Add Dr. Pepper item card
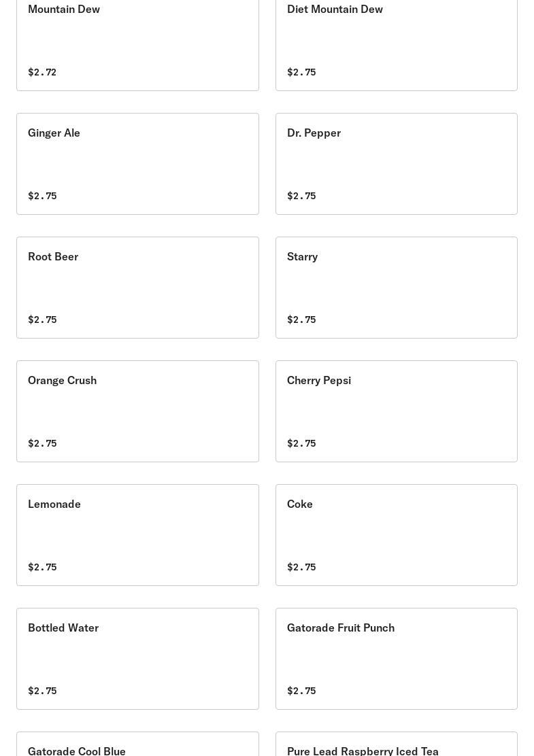 [x=396, y=163]
